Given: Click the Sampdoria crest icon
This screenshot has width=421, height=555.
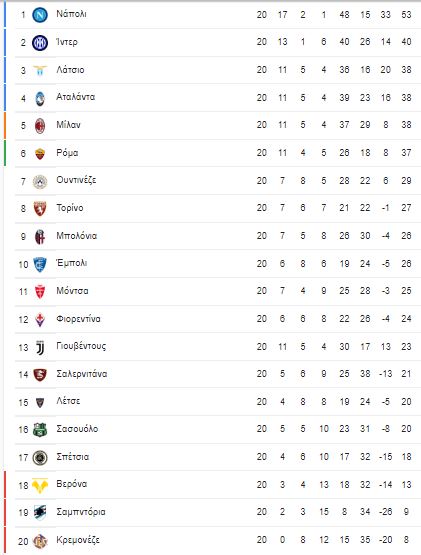Looking at the screenshot, I should coord(40,513).
